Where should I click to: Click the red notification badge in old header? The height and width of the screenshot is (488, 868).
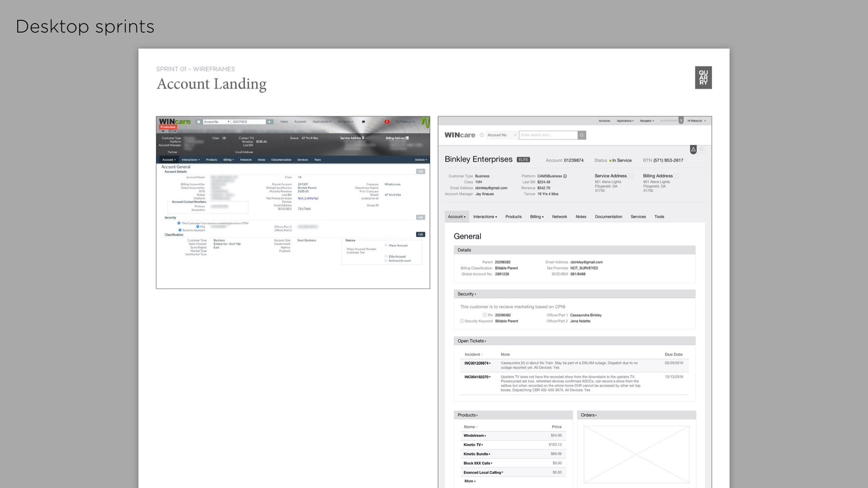(x=387, y=122)
